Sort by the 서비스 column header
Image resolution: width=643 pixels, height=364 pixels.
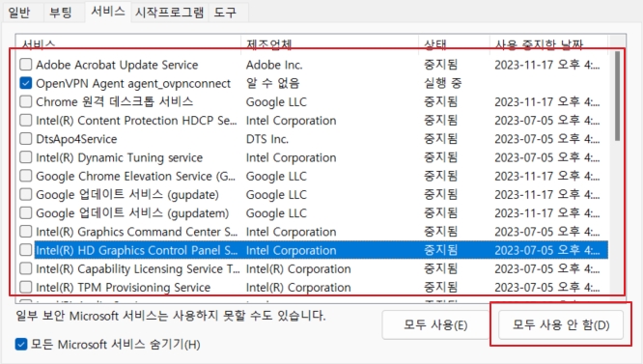[128, 43]
